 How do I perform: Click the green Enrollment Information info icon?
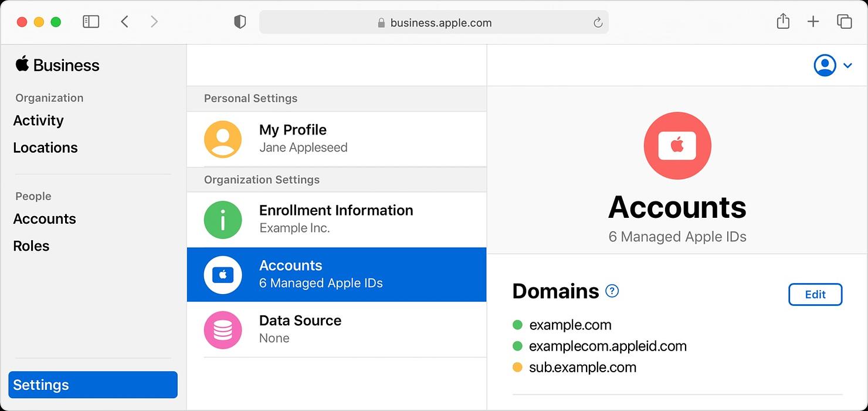click(x=223, y=220)
